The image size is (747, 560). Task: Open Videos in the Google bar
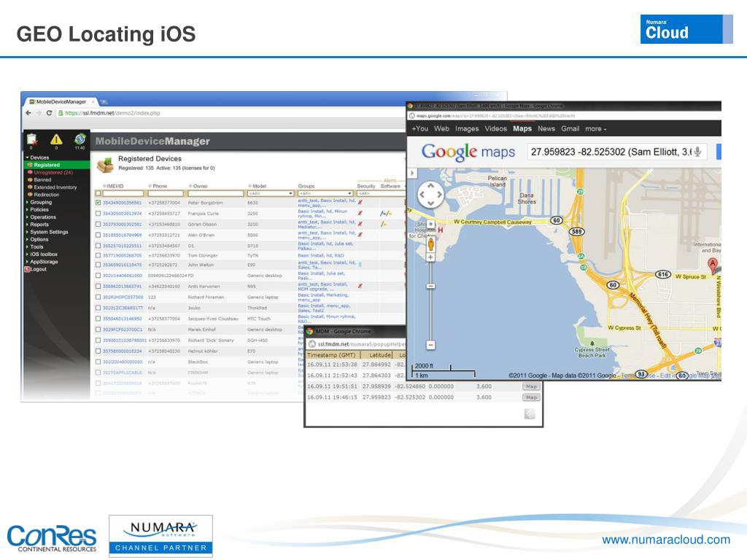tap(496, 128)
